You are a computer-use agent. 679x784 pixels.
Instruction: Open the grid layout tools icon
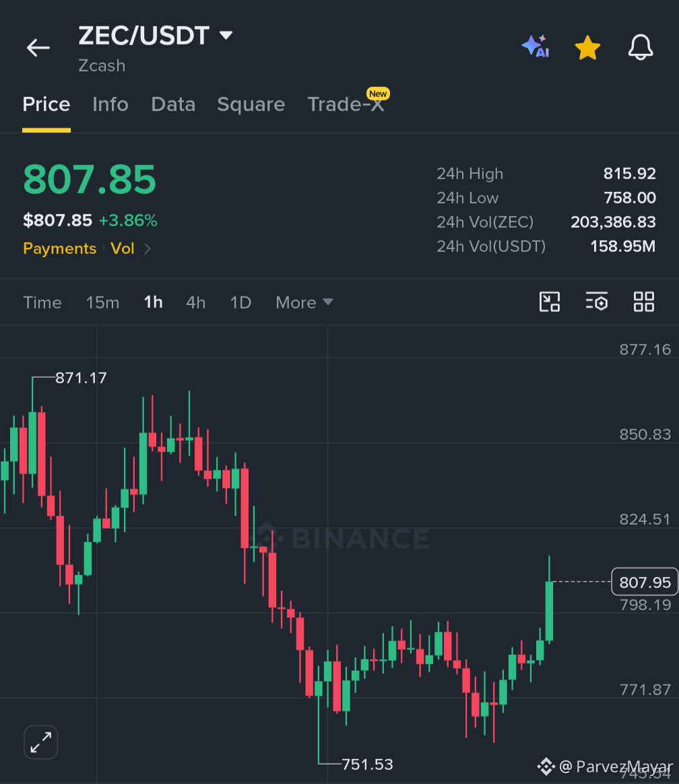tap(643, 302)
